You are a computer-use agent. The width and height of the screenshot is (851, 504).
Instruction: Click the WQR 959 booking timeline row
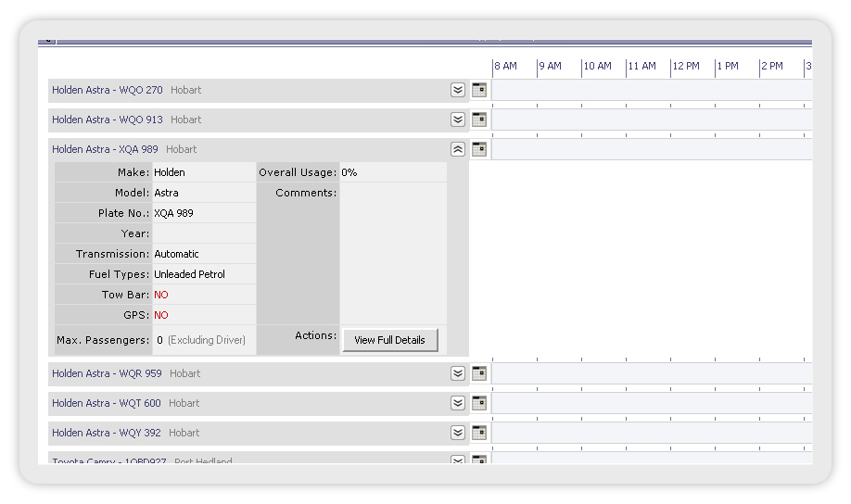tap(652, 373)
